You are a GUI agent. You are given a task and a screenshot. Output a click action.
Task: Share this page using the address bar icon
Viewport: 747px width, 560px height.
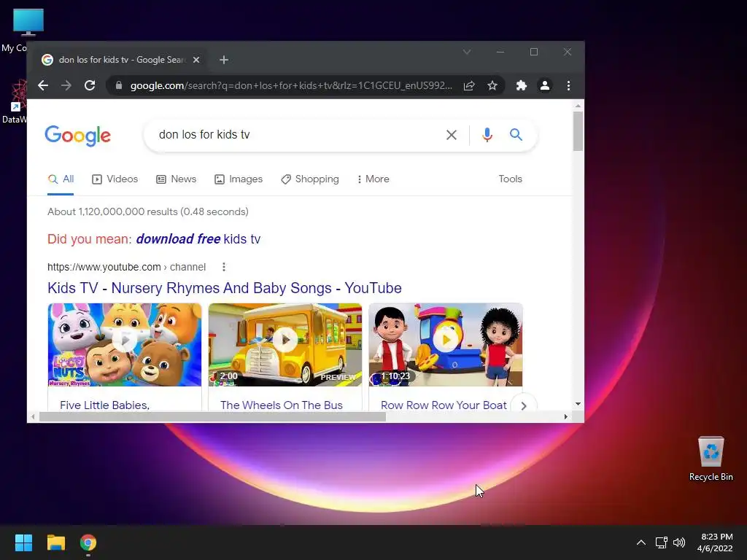(x=469, y=86)
